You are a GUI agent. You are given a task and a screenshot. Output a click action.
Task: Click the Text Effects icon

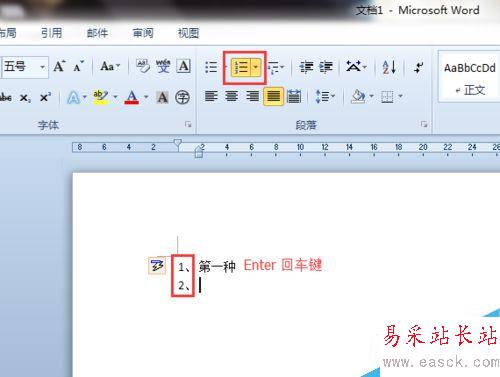pyautogui.click(x=73, y=98)
